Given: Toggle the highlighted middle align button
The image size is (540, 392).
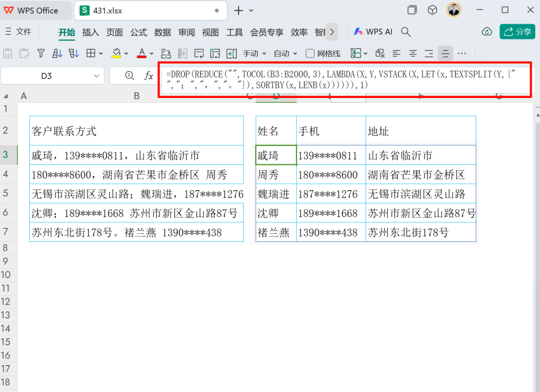Looking at the screenshot, I should click(x=445, y=53).
